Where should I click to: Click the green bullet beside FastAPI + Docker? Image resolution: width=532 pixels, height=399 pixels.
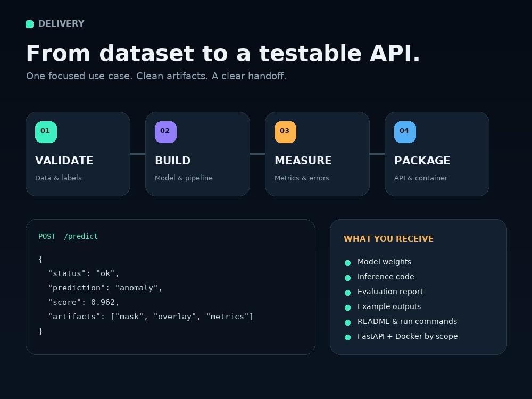tap(347, 338)
